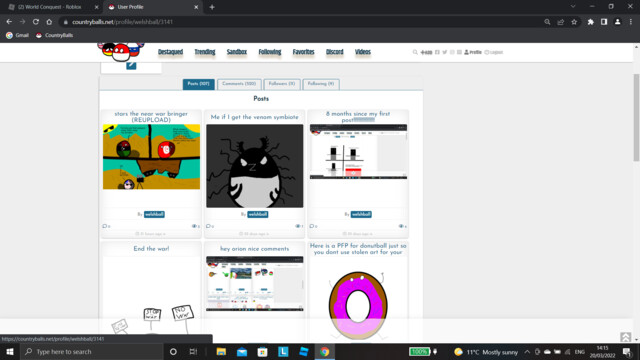Open the Profile link in header
Image resolution: width=640 pixels, height=360 pixels.
click(x=473, y=52)
